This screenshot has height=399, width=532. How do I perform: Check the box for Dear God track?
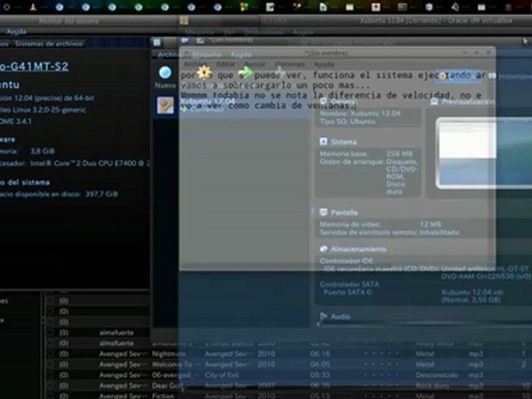(50, 386)
